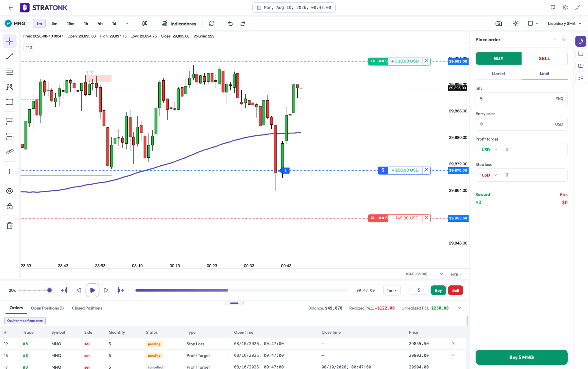Cancel the pending Stop Loss order row

tap(453, 344)
